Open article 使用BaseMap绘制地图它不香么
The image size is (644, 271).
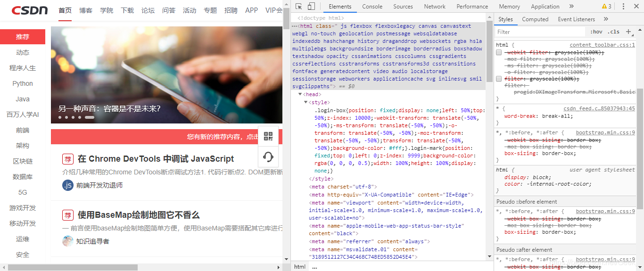click(139, 215)
